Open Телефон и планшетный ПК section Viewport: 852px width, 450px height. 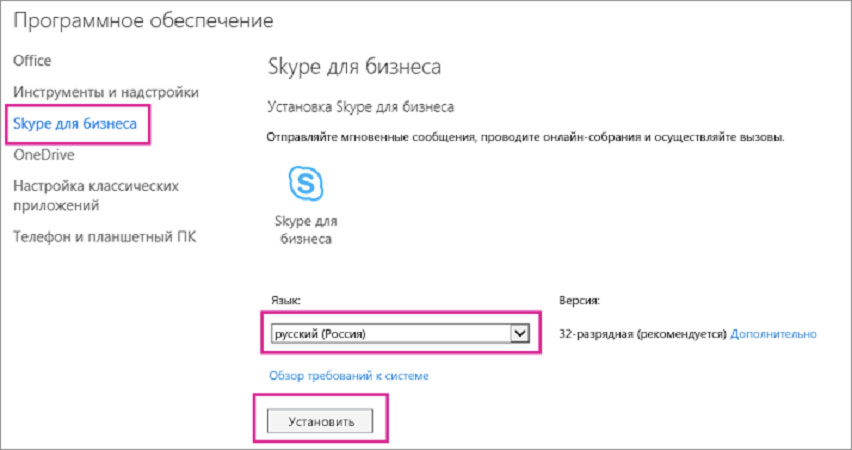104,237
